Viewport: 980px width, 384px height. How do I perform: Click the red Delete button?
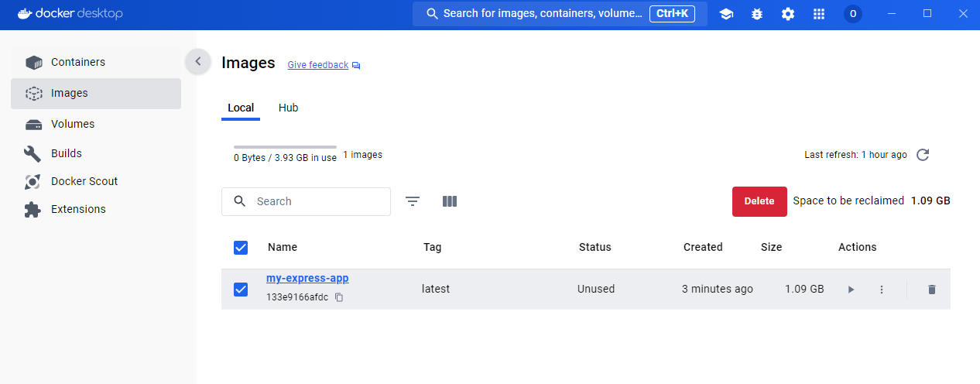point(759,201)
